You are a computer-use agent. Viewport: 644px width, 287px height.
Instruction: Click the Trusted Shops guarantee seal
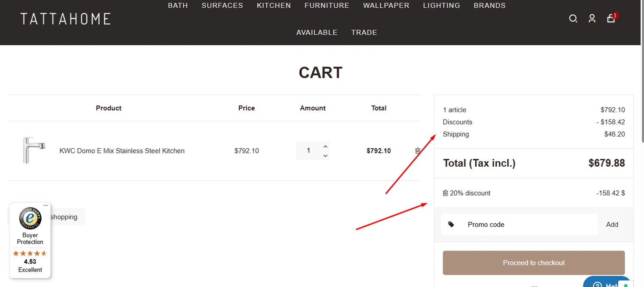30,218
